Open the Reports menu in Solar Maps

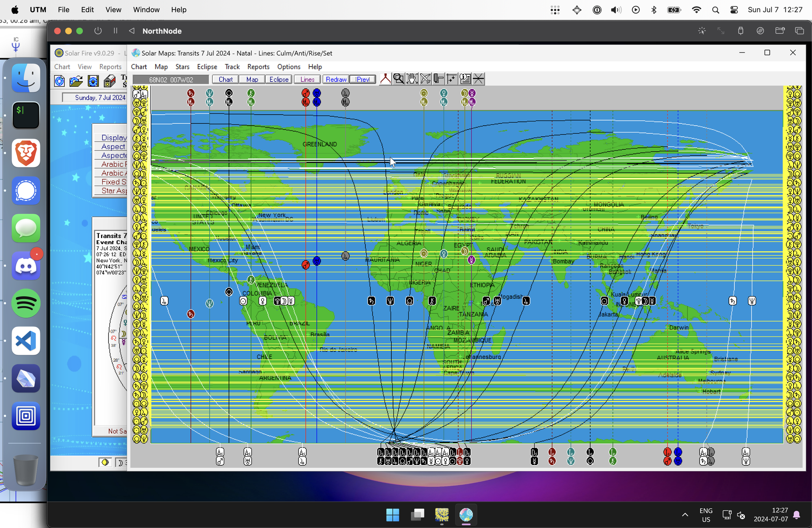point(258,67)
